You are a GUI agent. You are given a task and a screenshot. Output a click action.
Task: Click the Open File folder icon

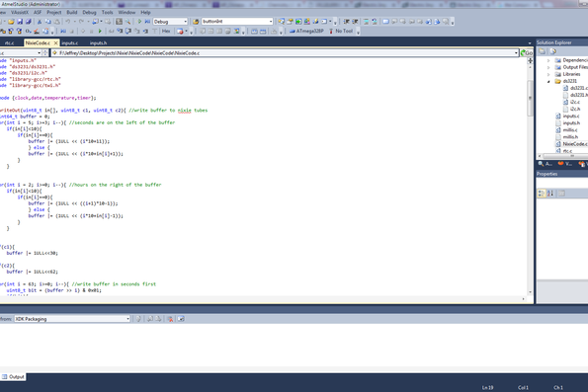click(x=11, y=22)
